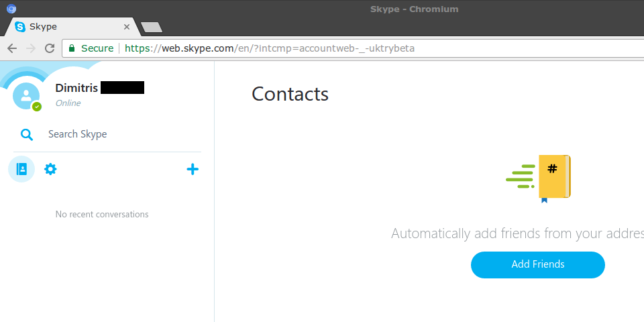This screenshot has width=644, height=322.
Task: Click the green online status badge
Action: point(37,107)
